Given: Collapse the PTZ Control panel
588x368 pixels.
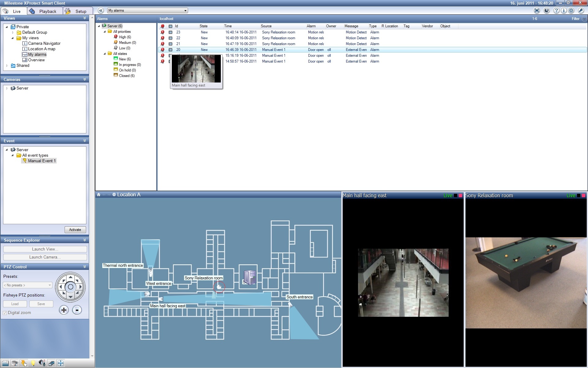Looking at the screenshot, I should [85, 267].
